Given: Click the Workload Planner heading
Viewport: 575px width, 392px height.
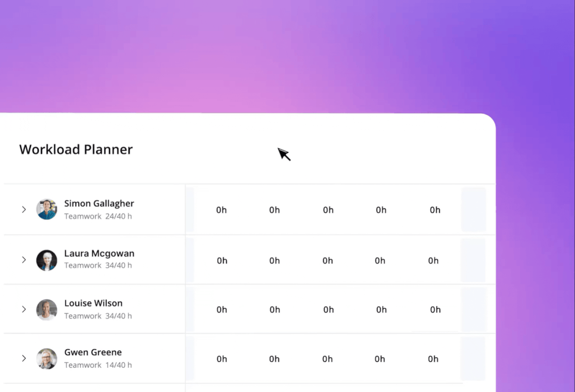Looking at the screenshot, I should click(76, 149).
